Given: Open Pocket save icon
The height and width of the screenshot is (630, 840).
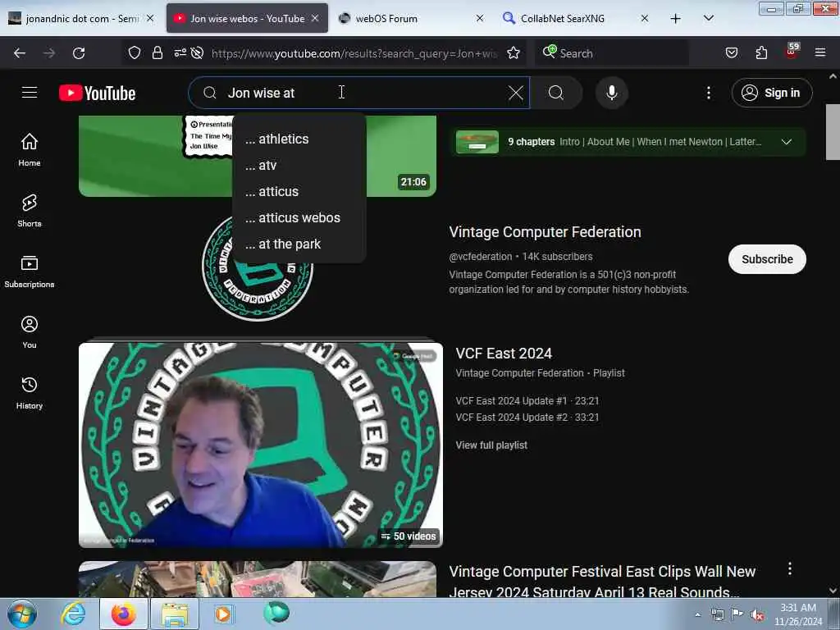Looking at the screenshot, I should click(x=731, y=53).
